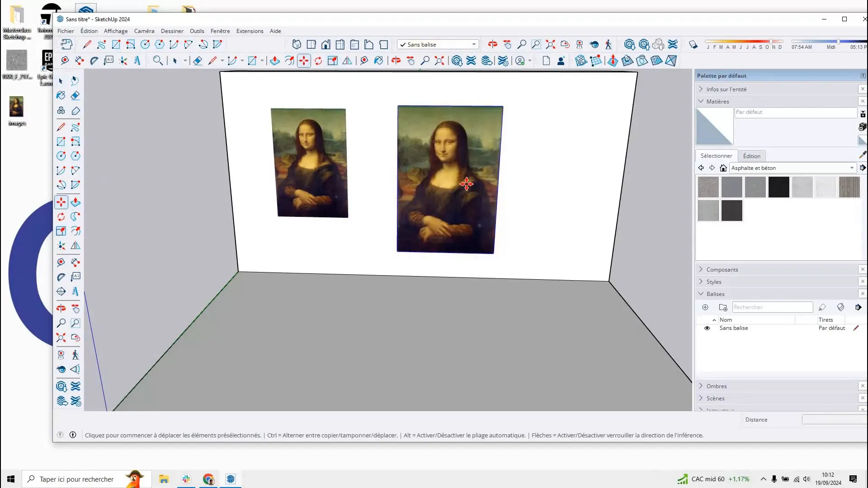Select the Sandbox Smoove tool
Image resolution: width=868 pixels, height=488 pixels.
(x=612, y=61)
